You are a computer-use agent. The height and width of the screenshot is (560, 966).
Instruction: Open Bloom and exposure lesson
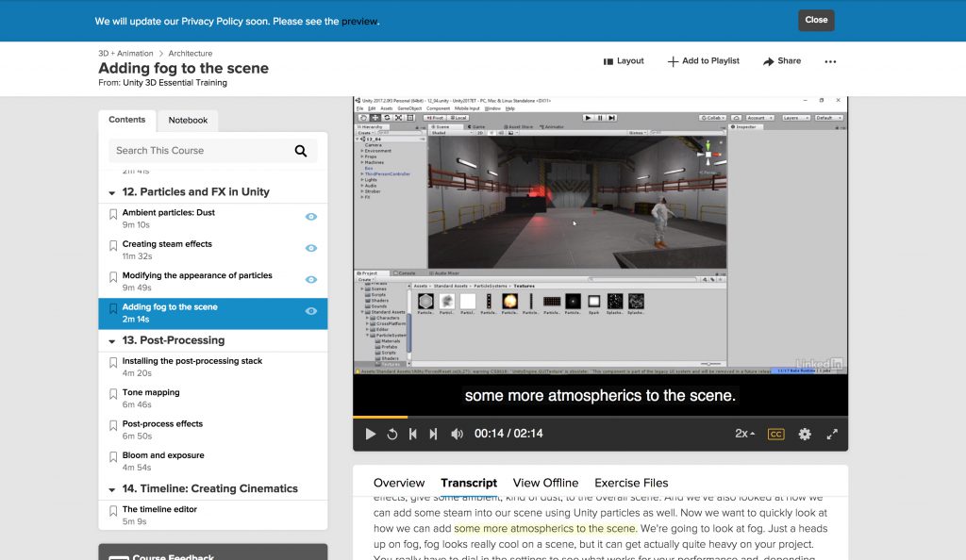tap(163, 455)
